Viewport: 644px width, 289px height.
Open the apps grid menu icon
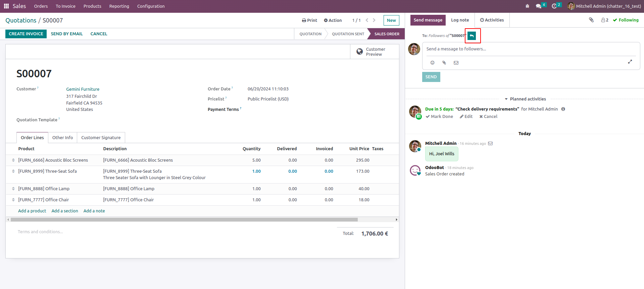(6, 6)
